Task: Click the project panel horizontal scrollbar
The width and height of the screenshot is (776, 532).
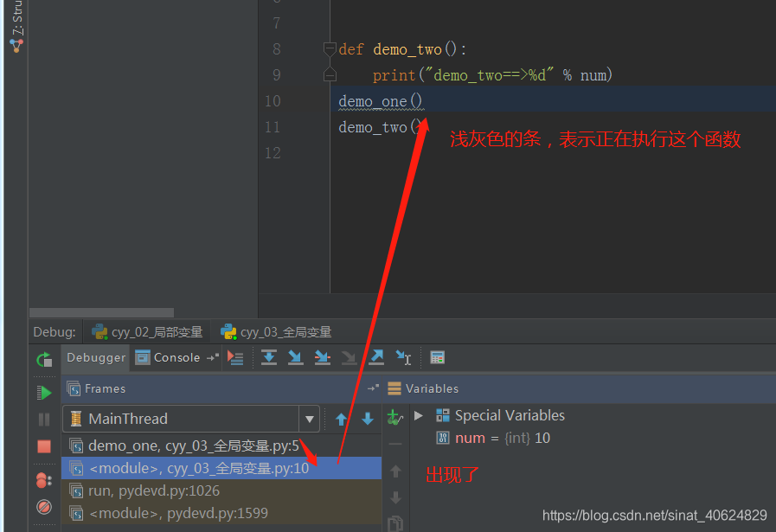Action: (101, 313)
